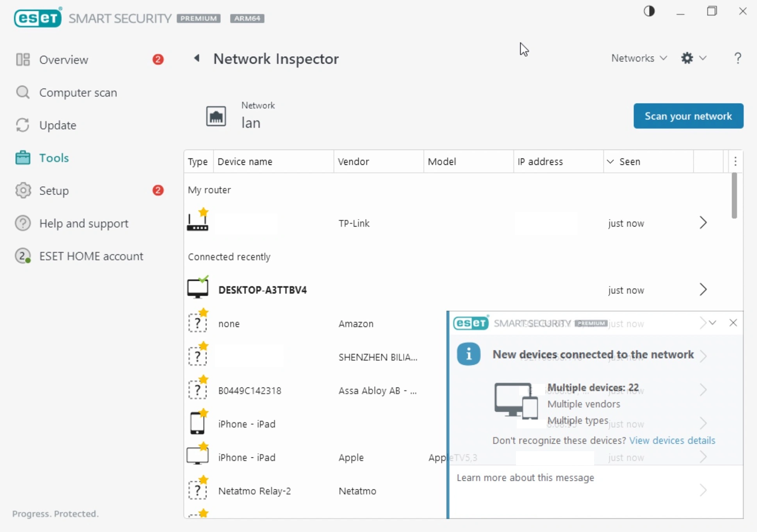Expand DESKTOP-A3TTBV4 details arrow
This screenshot has height=532, width=757.
[703, 289]
